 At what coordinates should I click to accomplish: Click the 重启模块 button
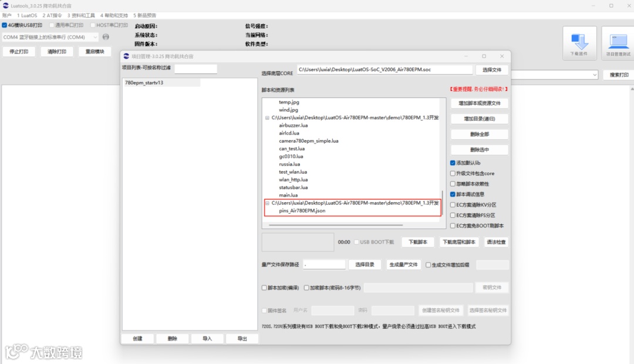(95, 52)
